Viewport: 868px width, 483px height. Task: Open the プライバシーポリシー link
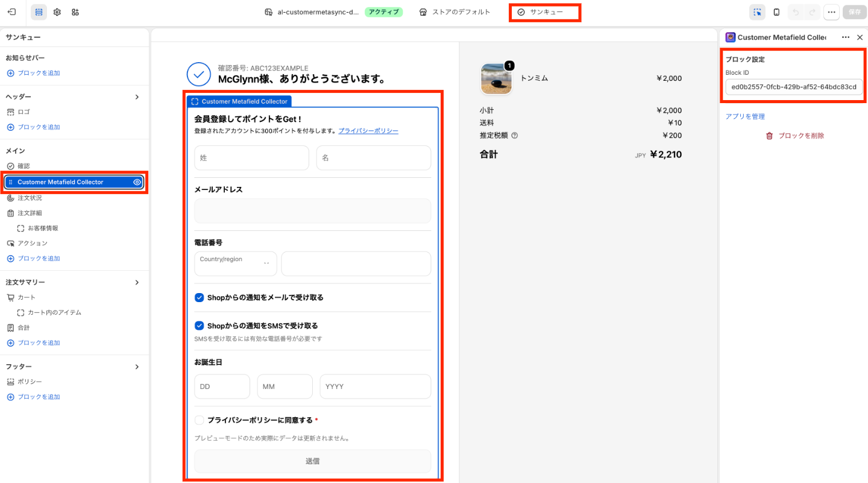368,131
